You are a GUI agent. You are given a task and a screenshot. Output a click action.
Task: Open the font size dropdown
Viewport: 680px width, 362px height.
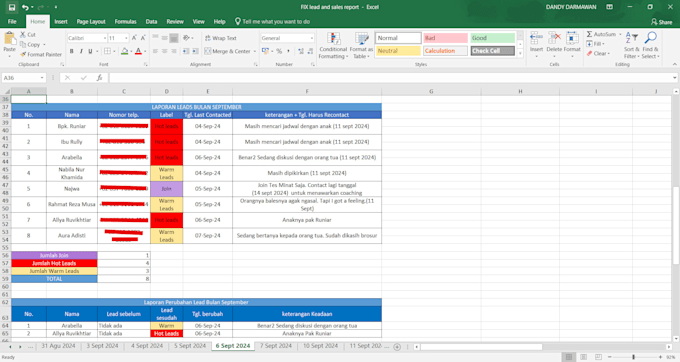click(x=126, y=38)
